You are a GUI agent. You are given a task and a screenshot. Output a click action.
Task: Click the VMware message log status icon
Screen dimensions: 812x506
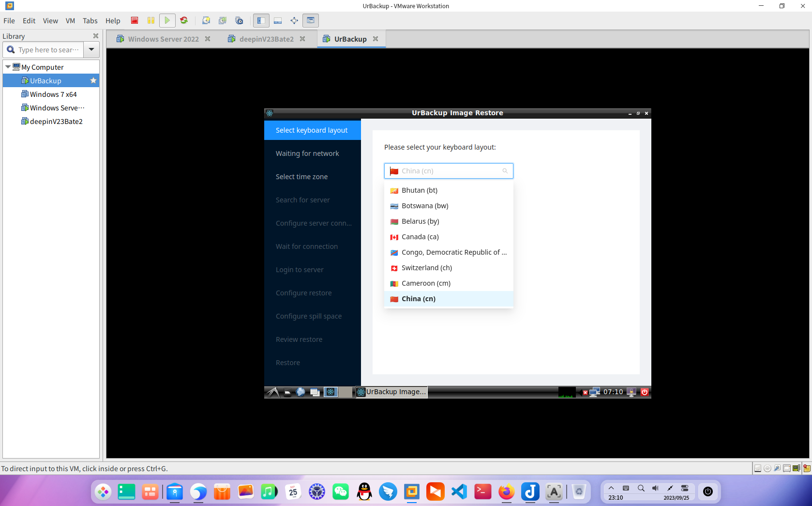(x=807, y=468)
